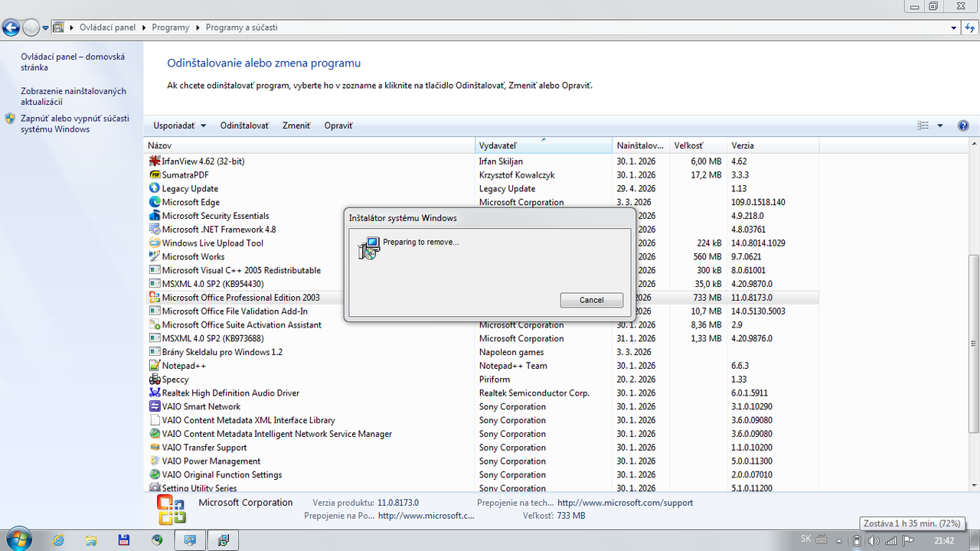Click version 109.0.1518.140
Viewport: 980px width, 551px height.
pyautogui.click(x=758, y=203)
